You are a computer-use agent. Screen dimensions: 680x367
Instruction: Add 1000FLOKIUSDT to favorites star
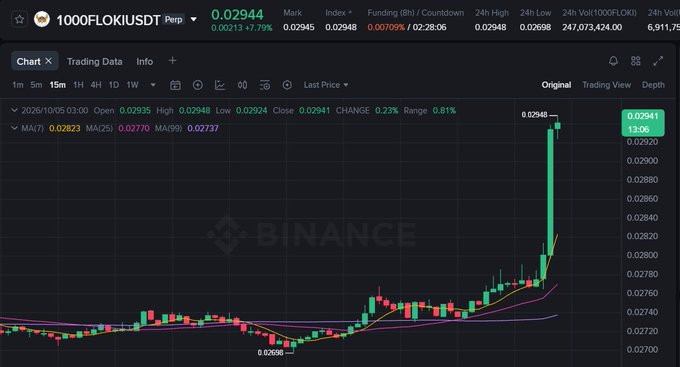19,20
